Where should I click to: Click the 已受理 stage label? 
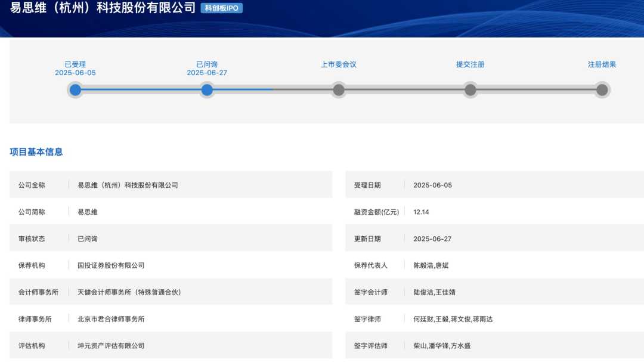75,64
